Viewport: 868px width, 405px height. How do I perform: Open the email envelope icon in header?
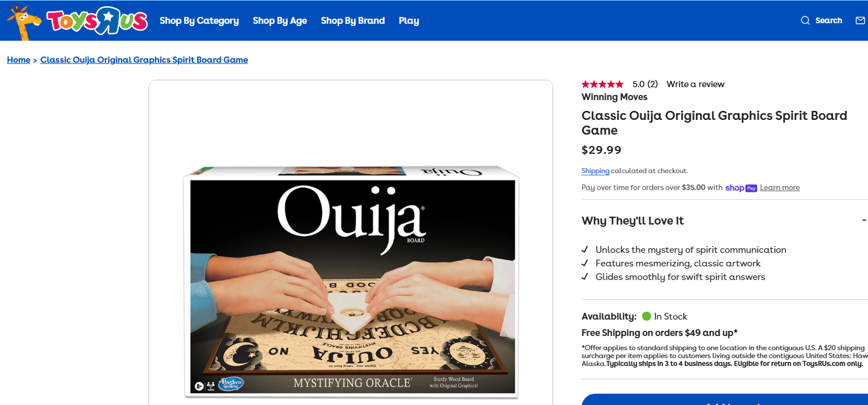tap(860, 20)
